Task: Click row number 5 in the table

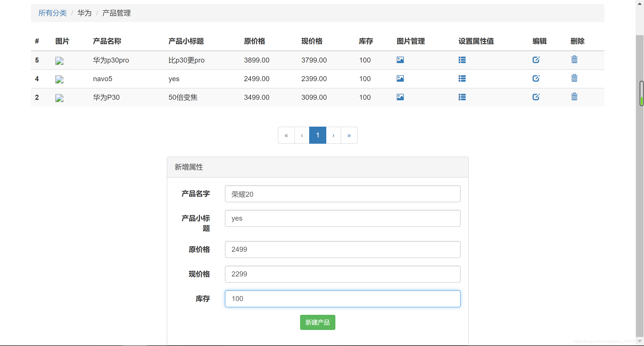Action: [x=37, y=60]
